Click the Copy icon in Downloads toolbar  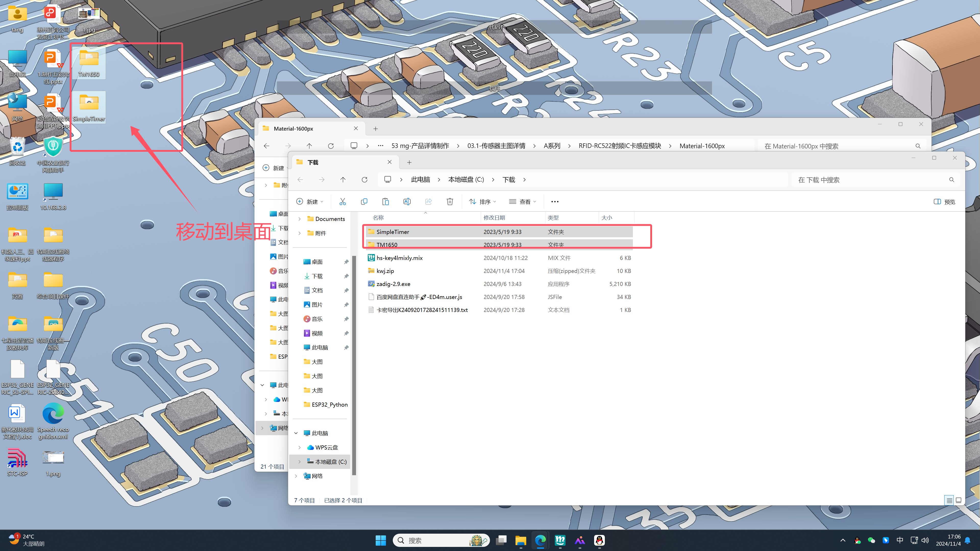tap(364, 202)
